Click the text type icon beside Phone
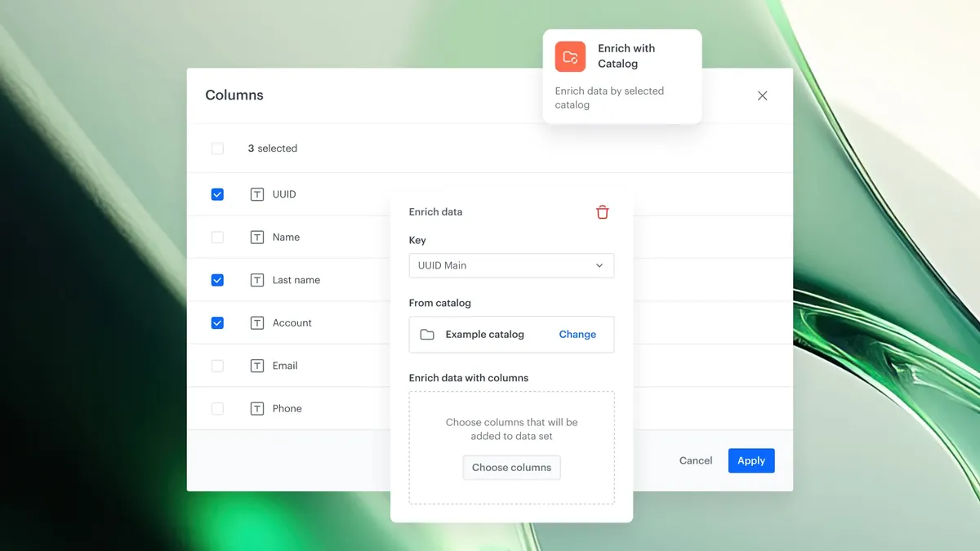 [256, 408]
